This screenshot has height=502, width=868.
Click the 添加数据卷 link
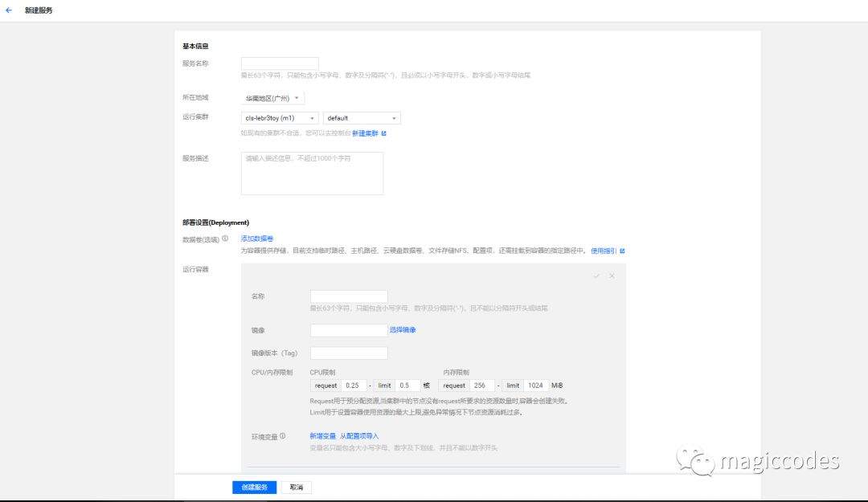tap(257, 239)
